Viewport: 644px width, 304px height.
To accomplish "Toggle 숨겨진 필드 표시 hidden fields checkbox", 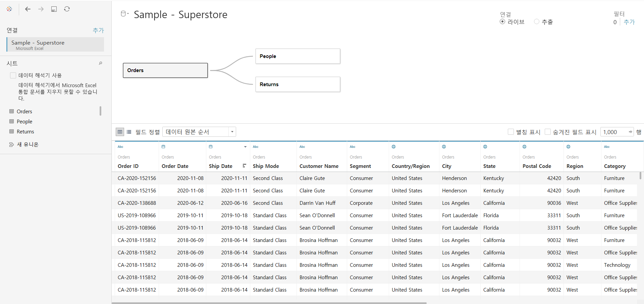I will point(548,132).
